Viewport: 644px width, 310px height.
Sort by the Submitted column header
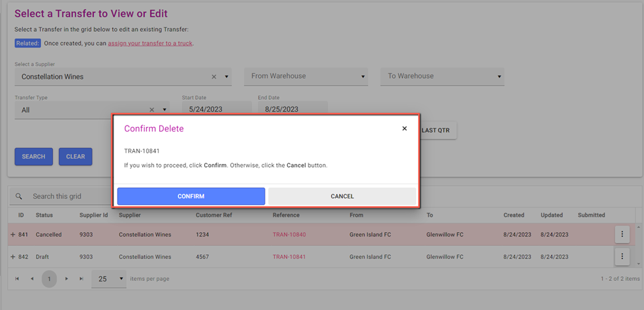click(591, 215)
